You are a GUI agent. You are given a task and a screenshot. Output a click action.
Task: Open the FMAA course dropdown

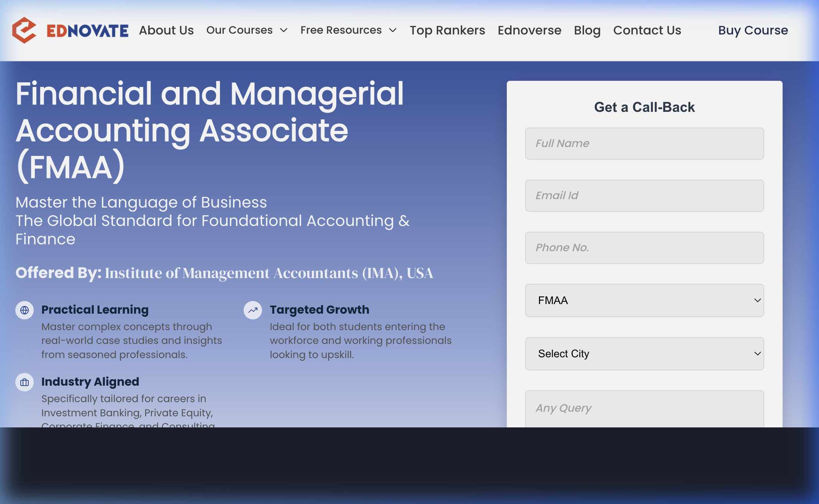tap(644, 300)
